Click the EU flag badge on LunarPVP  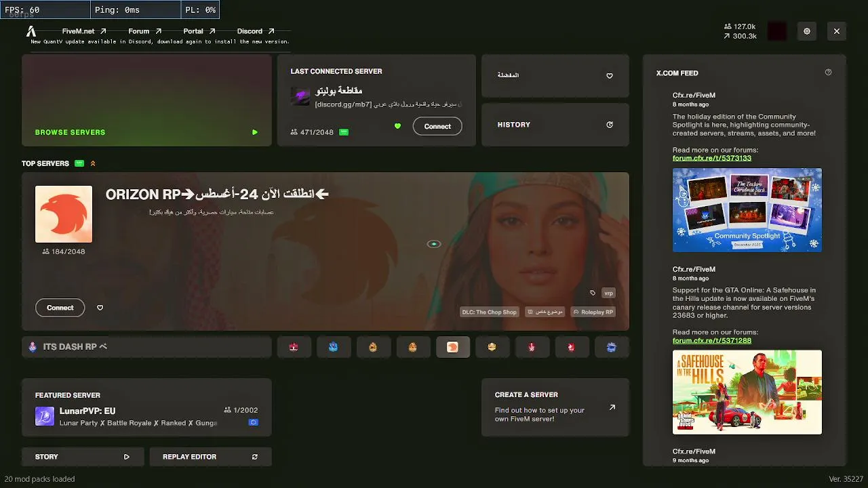coord(253,422)
